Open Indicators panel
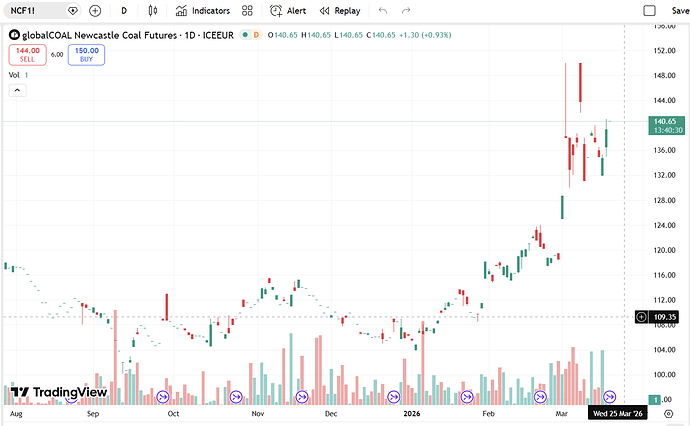This screenshot has width=690, height=426. pos(203,11)
